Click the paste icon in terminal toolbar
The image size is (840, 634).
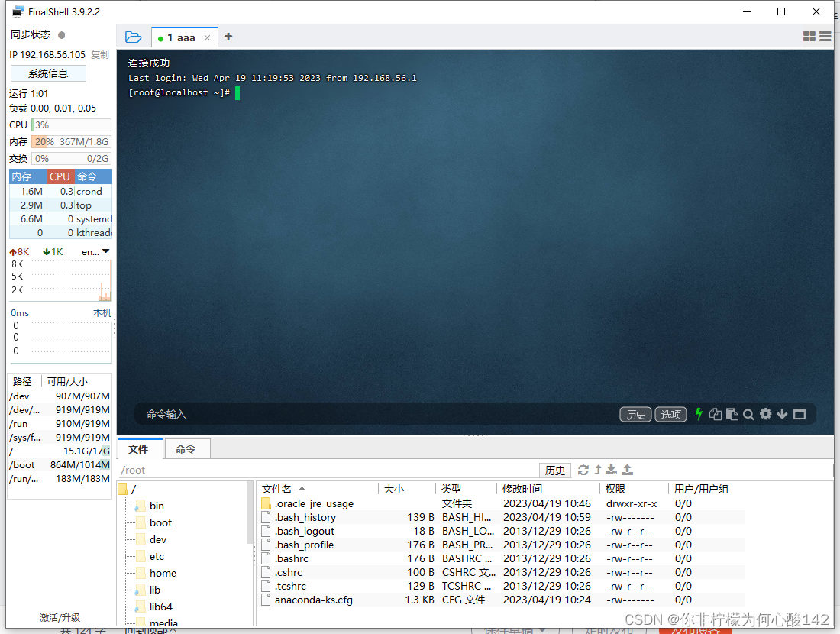[732, 414]
